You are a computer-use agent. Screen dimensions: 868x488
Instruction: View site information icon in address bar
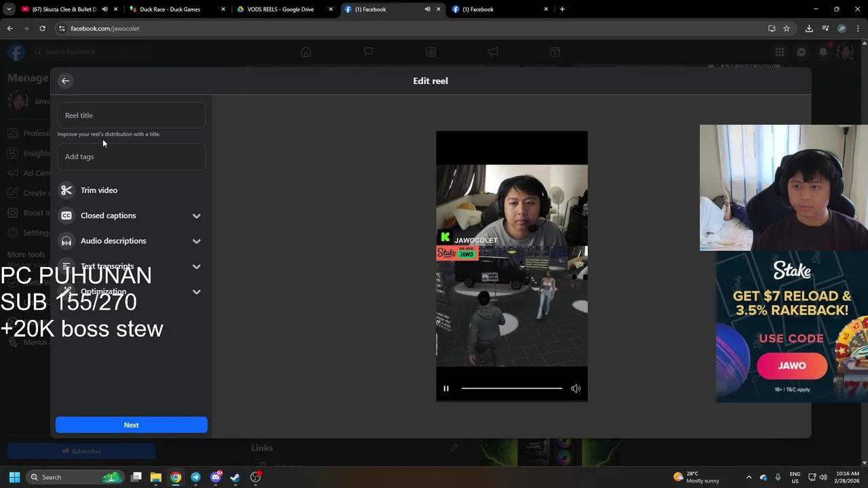(x=62, y=28)
